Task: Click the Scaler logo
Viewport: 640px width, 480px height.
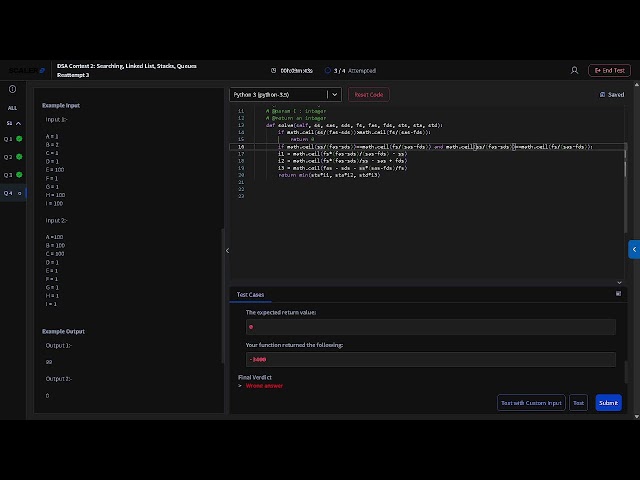Action: (27, 71)
